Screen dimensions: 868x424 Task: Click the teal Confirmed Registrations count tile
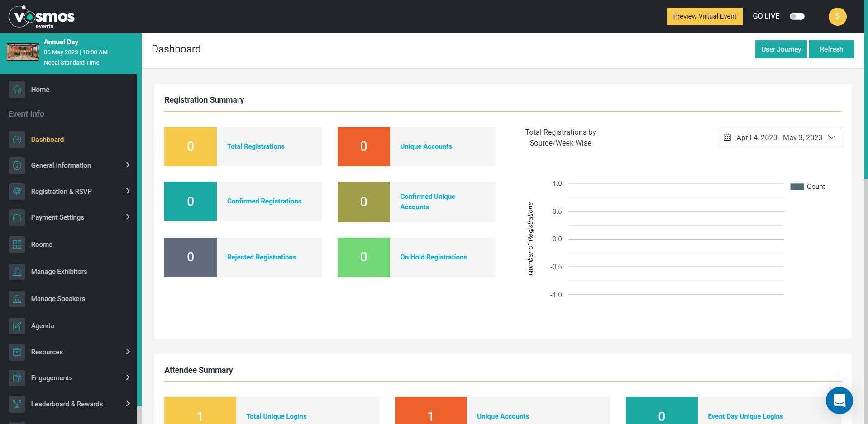pyautogui.click(x=191, y=201)
